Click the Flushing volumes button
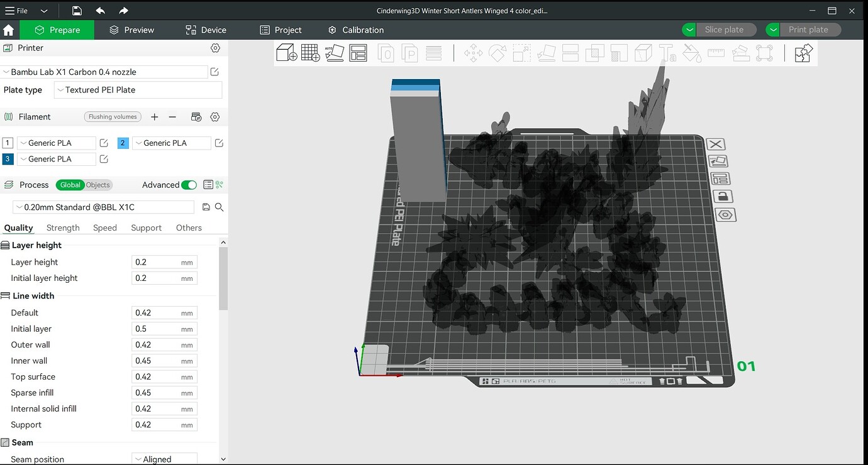868x465 pixels. click(113, 117)
